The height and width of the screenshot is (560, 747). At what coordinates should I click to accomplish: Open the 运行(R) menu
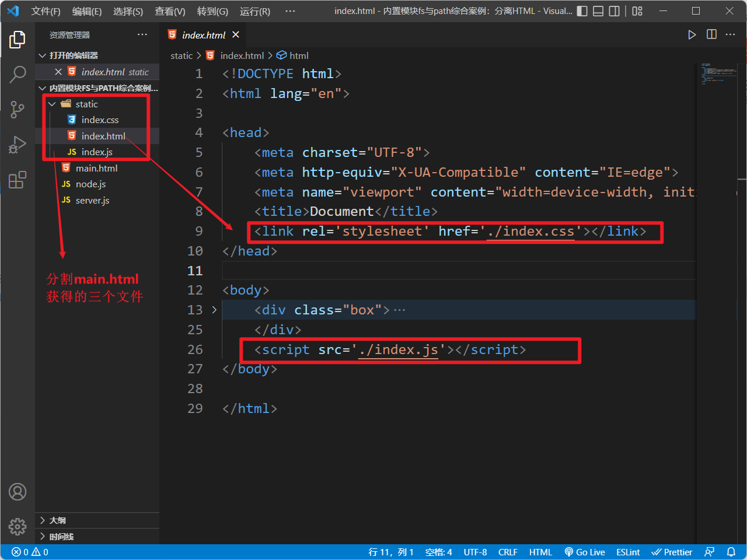(255, 11)
